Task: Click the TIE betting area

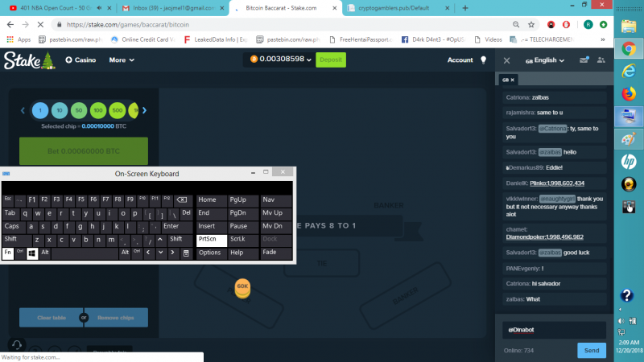Action: point(322,263)
